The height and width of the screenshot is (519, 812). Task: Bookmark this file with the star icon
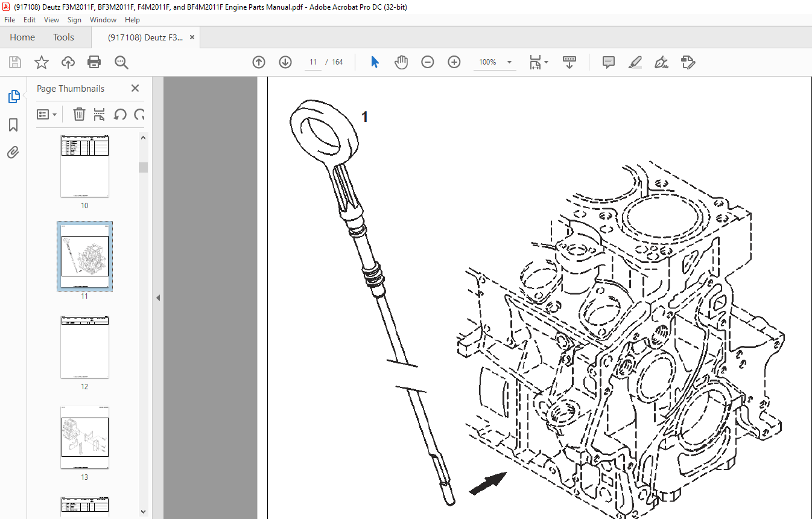(42, 62)
